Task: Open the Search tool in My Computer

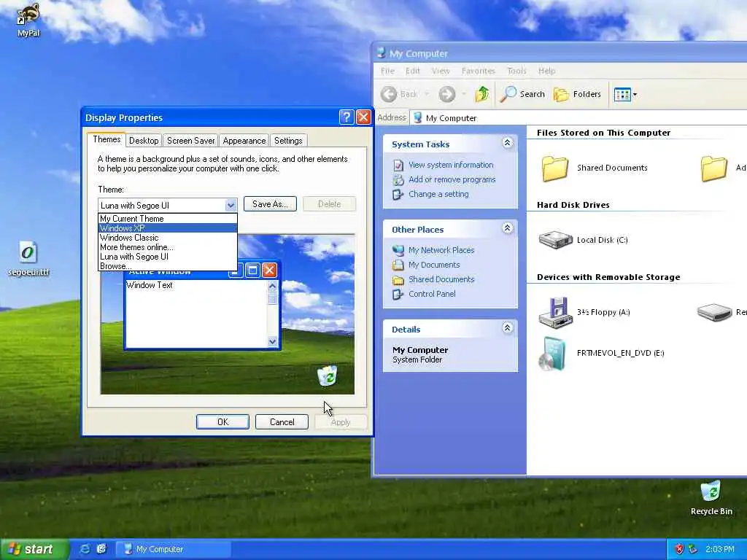Action: pyautogui.click(x=522, y=94)
